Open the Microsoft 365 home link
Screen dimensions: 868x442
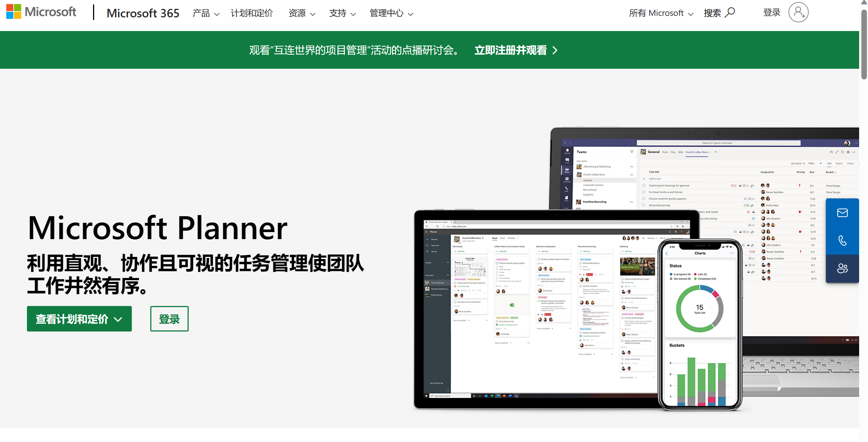pos(143,13)
